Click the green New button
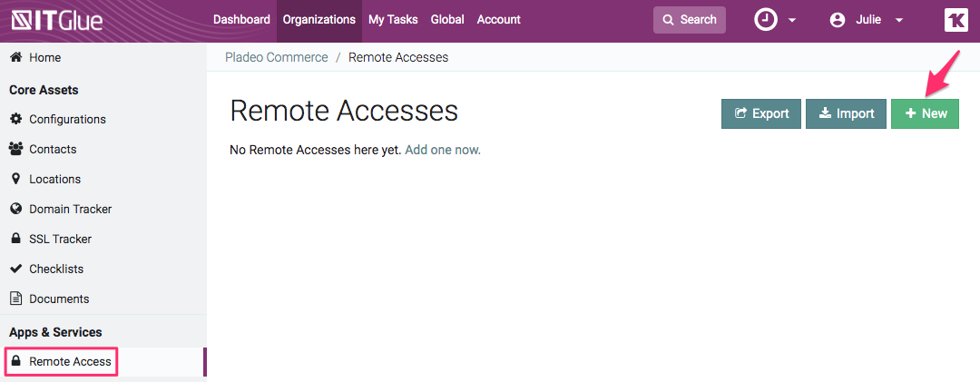Image resolution: width=980 pixels, height=382 pixels. 925,113
